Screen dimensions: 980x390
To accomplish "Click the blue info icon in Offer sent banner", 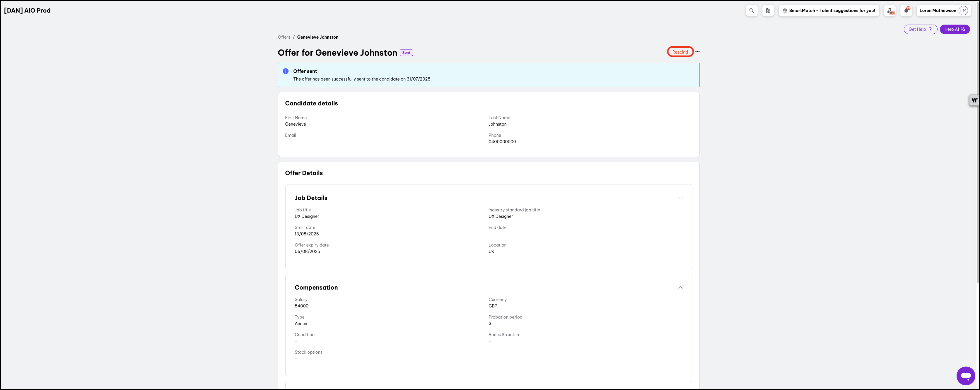I will (x=286, y=71).
